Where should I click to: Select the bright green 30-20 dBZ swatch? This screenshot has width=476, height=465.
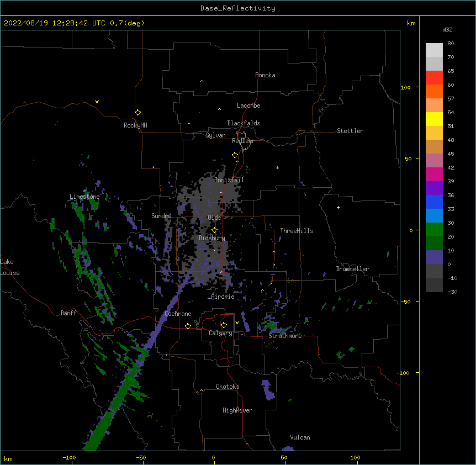point(434,230)
